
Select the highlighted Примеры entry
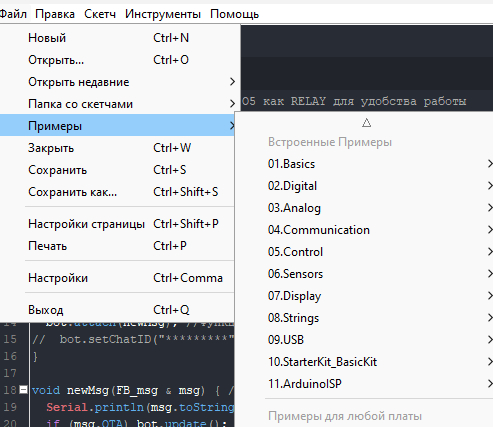point(117,125)
